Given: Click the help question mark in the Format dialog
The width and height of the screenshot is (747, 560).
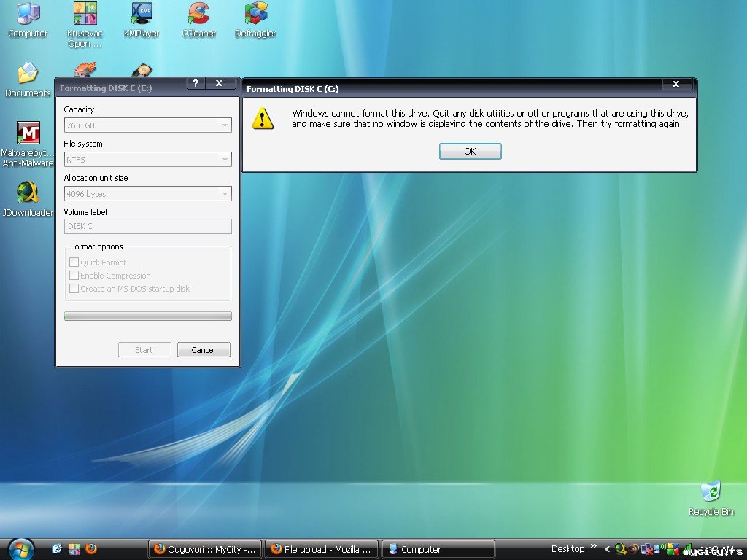Looking at the screenshot, I should click(x=196, y=83).
